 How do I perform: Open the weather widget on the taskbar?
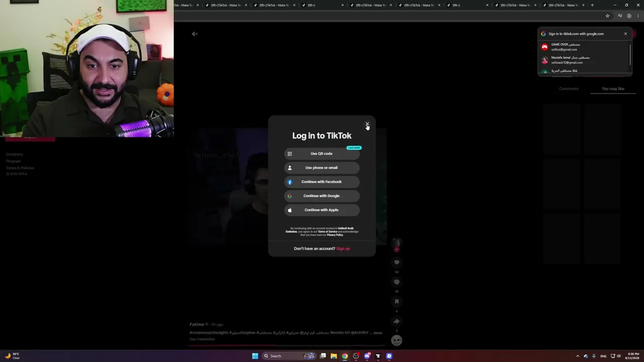13,356
